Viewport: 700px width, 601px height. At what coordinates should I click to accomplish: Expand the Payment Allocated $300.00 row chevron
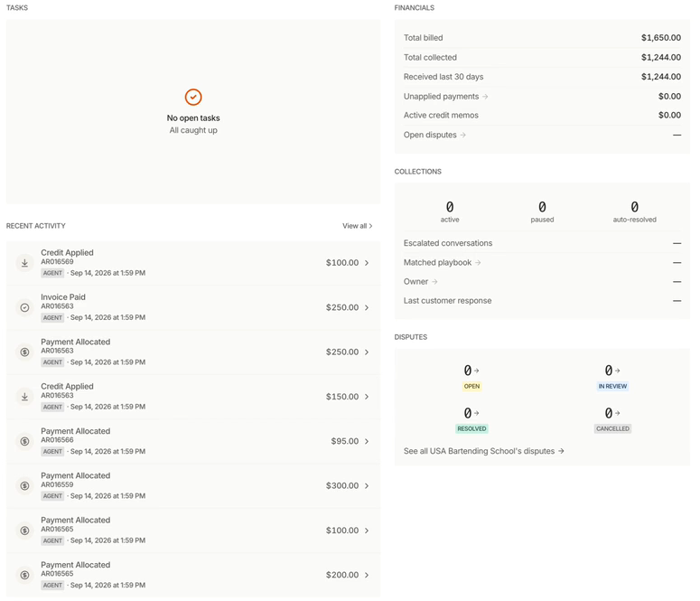(x=367, y=485)
